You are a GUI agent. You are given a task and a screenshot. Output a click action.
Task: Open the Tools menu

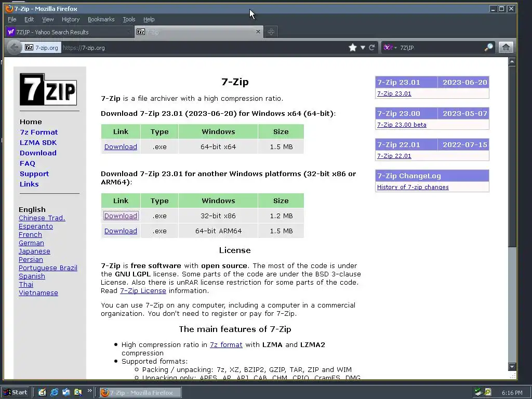tap(129, 19)
